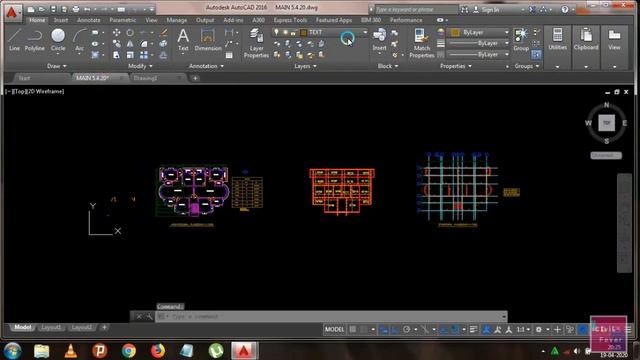640x360 pixels.
Task: Click the Customization menu icon in status bar
Action: click(x=628, y=329)
